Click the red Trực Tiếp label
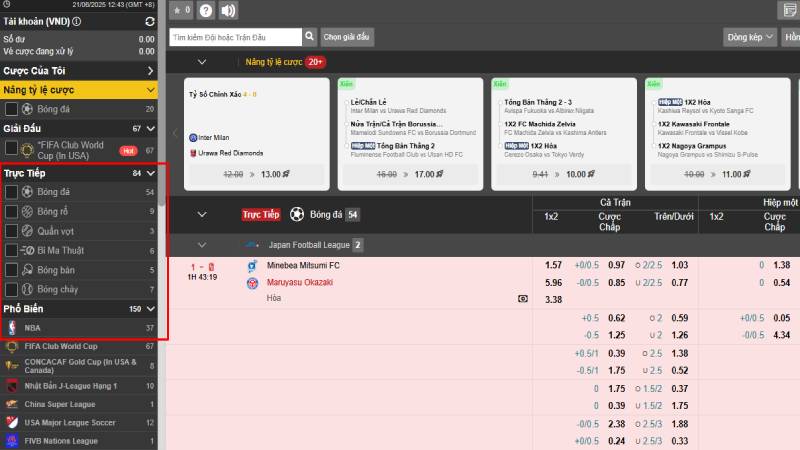This screenshot has width=800, height=450. point(261,214)
